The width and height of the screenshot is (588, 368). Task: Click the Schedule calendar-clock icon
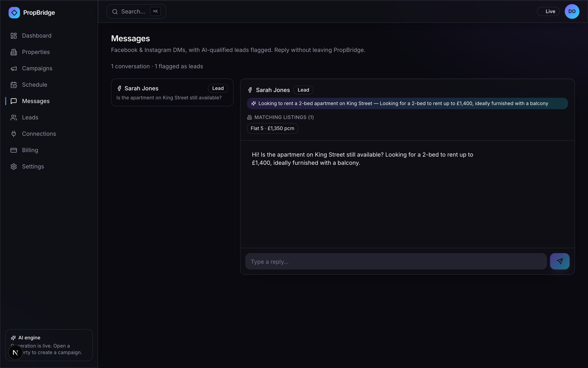tap(14, 85)
